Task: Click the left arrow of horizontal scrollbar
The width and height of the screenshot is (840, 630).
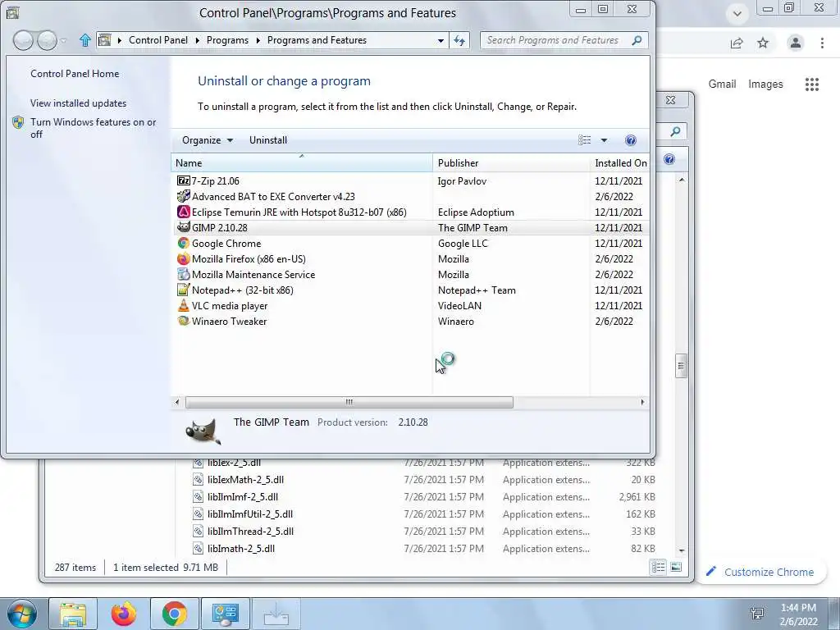Action: click(177, 402)
